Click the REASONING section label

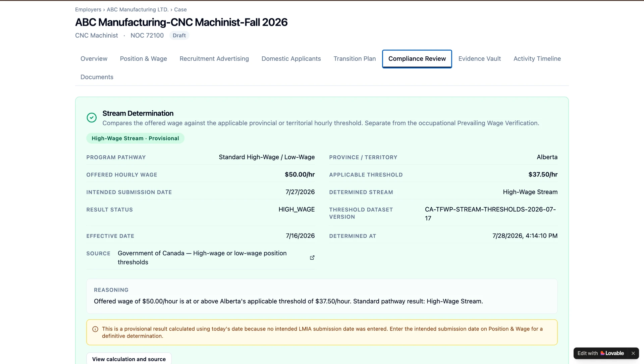[x=111, y=290]
